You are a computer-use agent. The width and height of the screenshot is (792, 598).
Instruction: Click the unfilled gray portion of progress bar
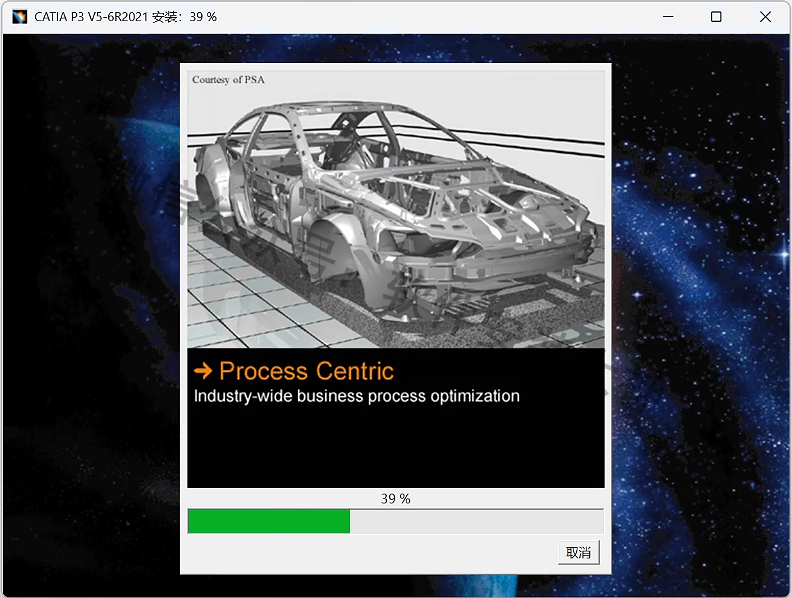click(x=476, y=521)
